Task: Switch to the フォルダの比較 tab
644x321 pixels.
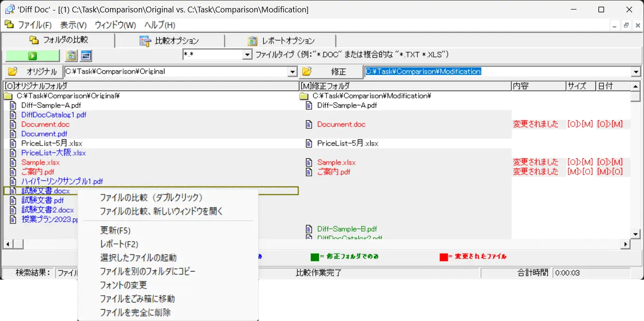Action: [58, 40]
